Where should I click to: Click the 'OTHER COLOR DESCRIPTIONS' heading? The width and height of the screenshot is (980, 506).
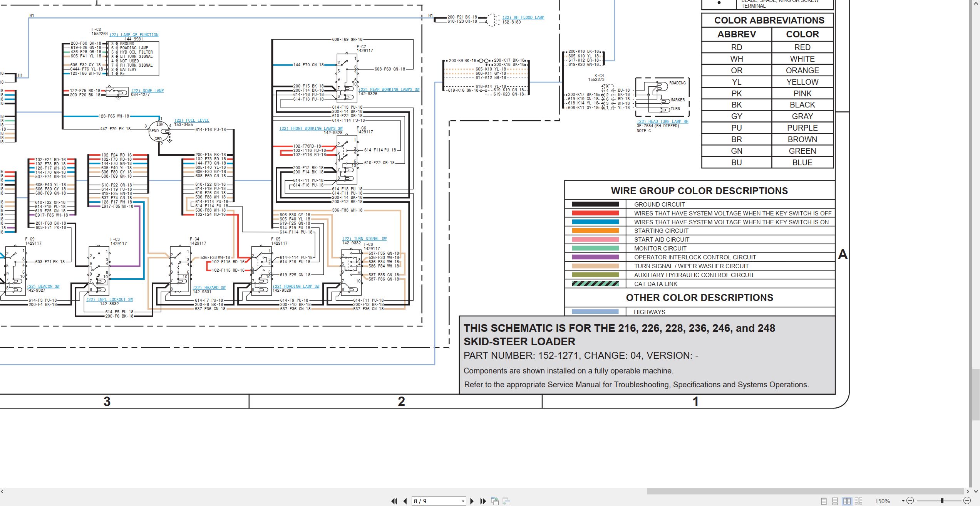coord(699,298)
